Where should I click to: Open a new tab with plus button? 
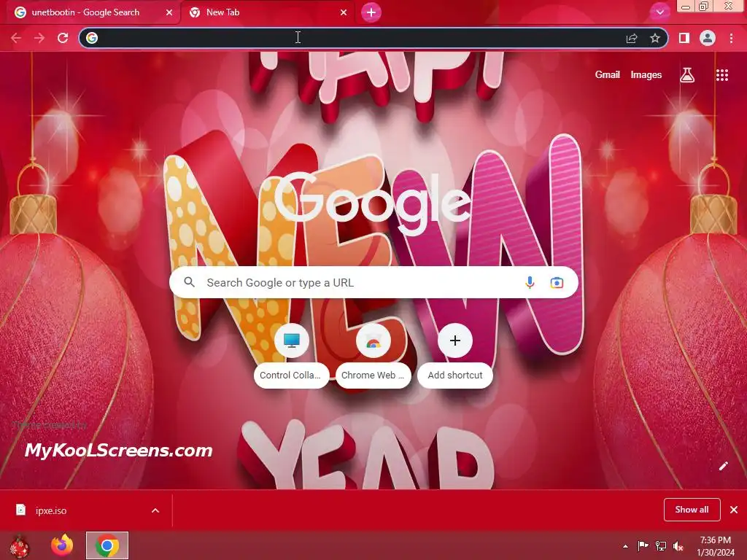[x=371, y=12]
